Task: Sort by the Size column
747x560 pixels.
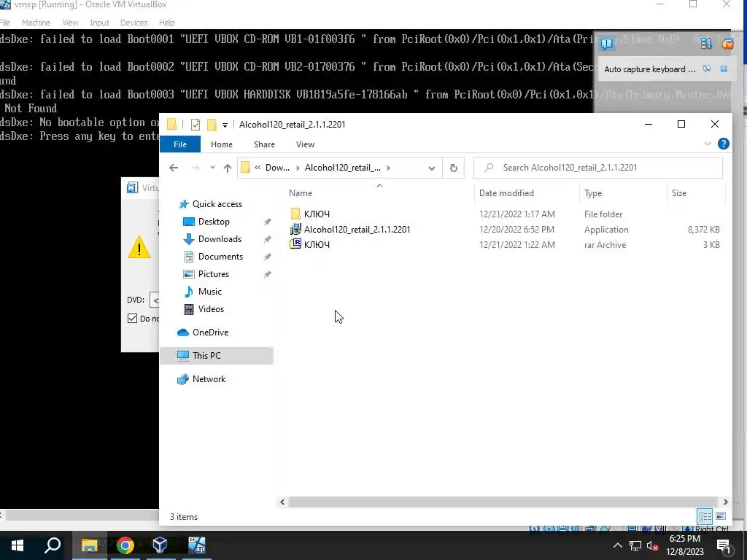Action: (x=695, y=192)
